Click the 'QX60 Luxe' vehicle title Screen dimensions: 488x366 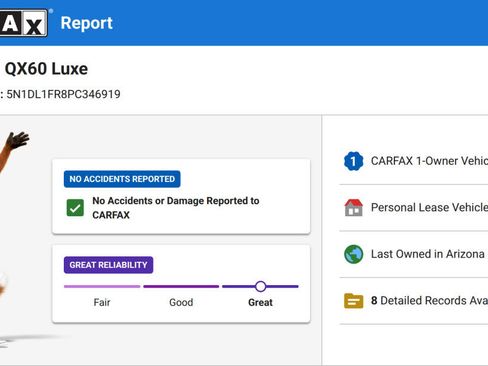click(x=46, y=69)
